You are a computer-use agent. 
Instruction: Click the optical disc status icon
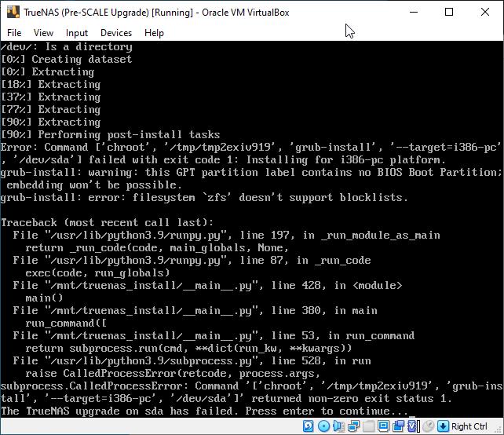tap(324, 426)
